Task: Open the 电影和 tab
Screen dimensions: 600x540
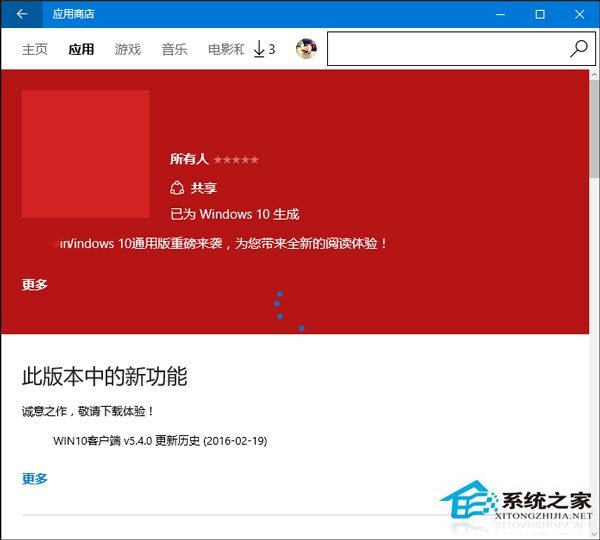Action: [226, 49]
